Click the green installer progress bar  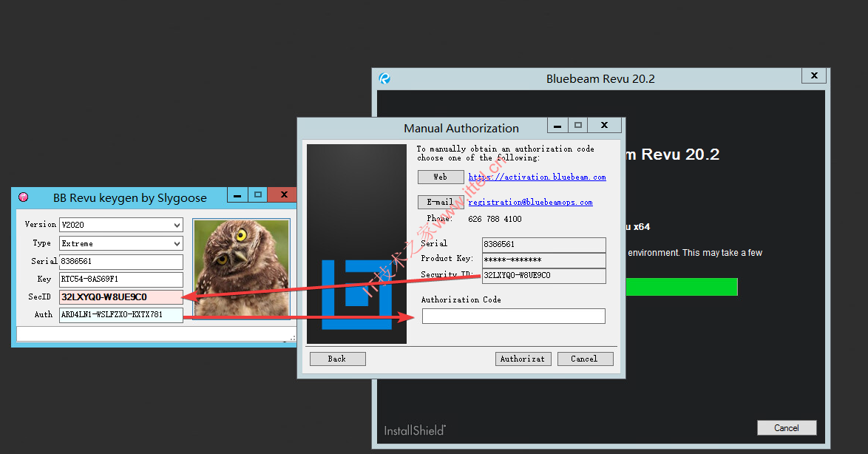click(x=682, y=287)
